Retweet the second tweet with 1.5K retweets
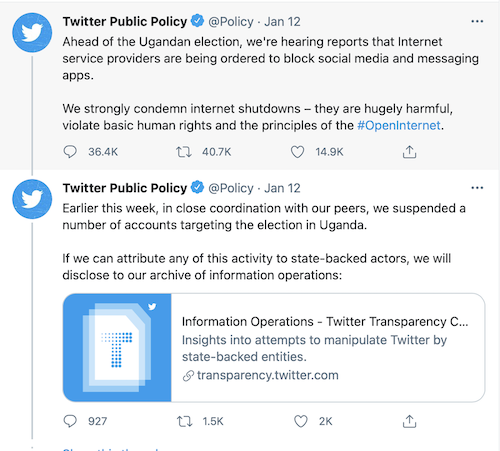 (x=184, y=421)
